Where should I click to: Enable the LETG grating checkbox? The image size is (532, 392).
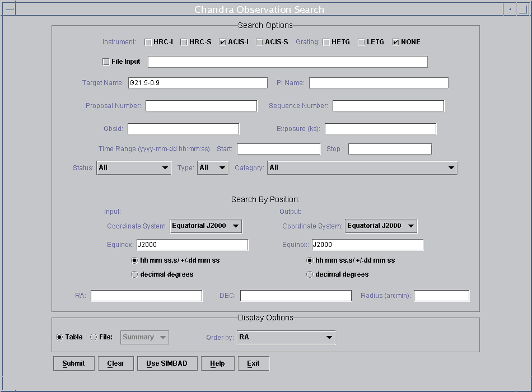361,42
